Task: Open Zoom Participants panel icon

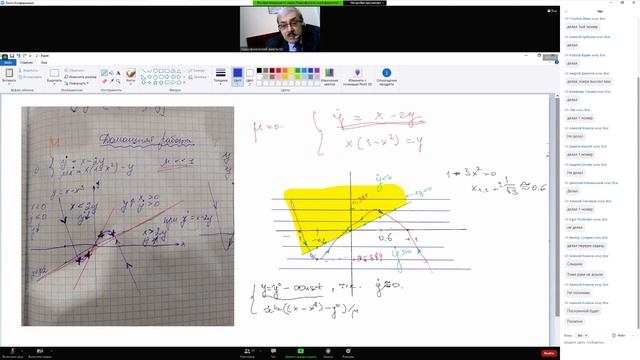Action: point(247,351)
